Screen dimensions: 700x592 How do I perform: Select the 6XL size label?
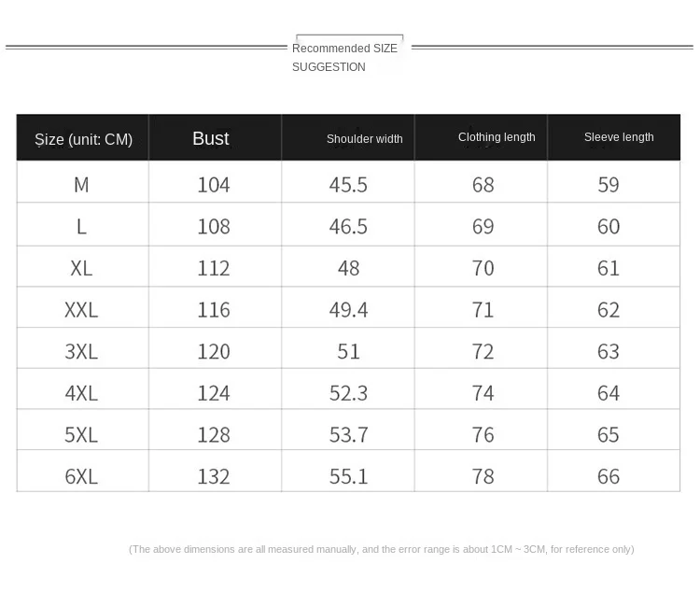click(81, 477)
